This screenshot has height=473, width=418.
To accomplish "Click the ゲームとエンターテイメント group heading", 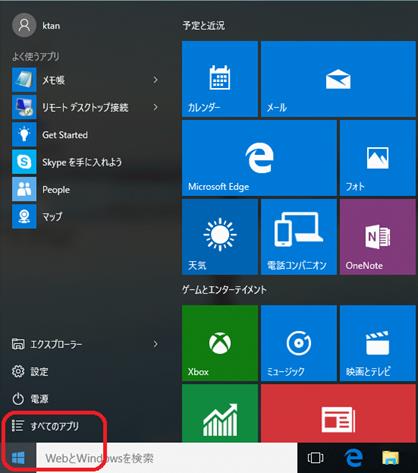I will click(x=224, y=290).
